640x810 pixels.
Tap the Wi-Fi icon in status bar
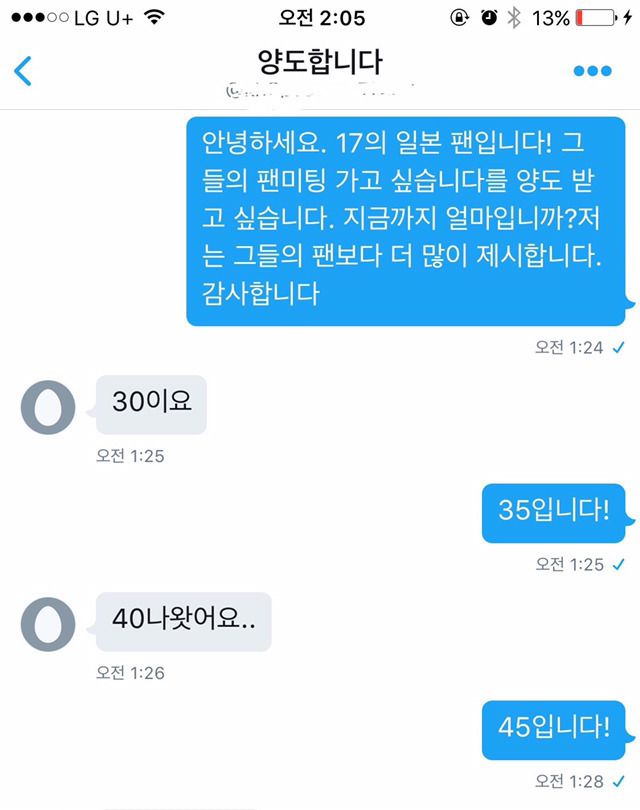click(x=154, y=18)
